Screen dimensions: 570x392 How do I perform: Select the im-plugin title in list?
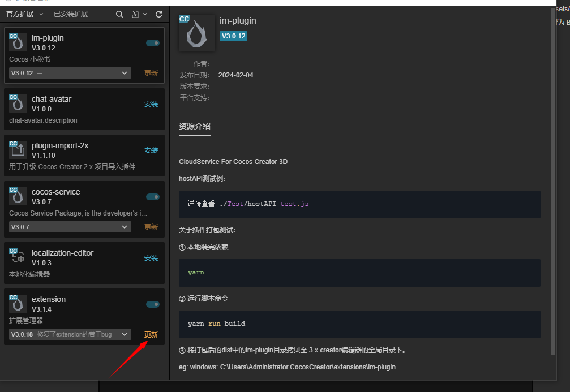(48, 38)
